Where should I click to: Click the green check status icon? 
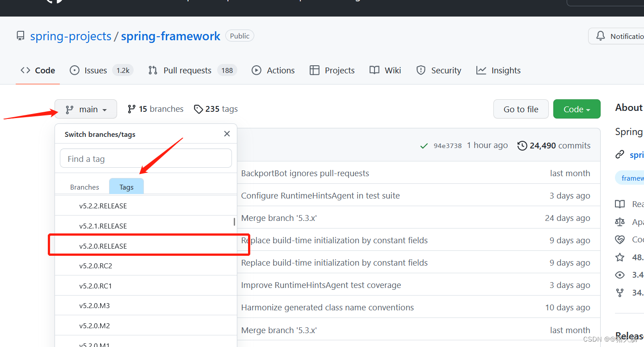pyautogui.click(x=424, y=146)
